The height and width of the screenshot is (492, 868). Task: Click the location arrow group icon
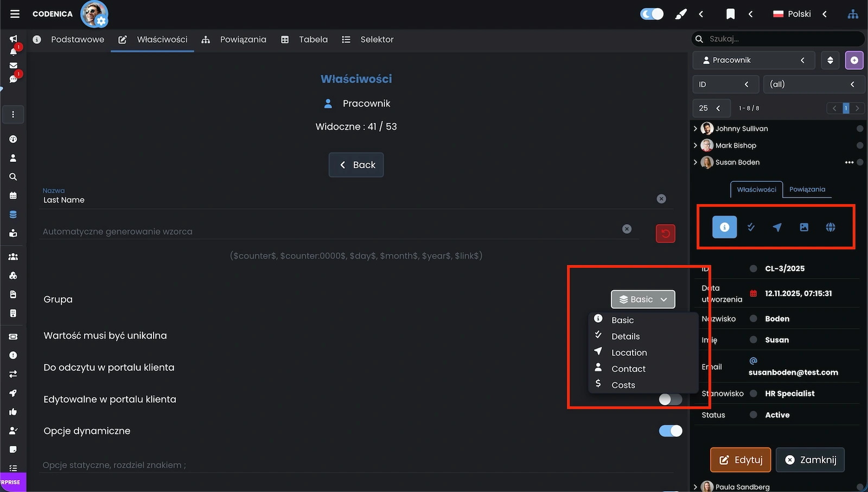(x=777, y=227)
